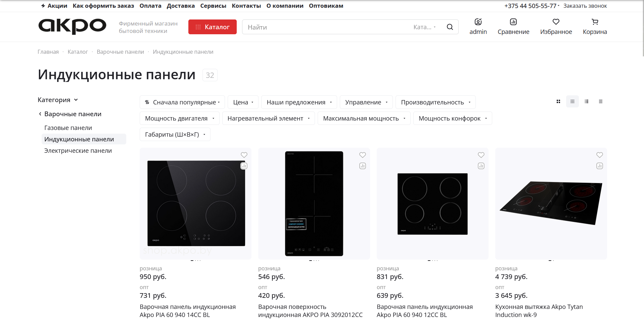Click the search magnifier icon
Viewport: 644px width, 319px height.
coord(450,27)
